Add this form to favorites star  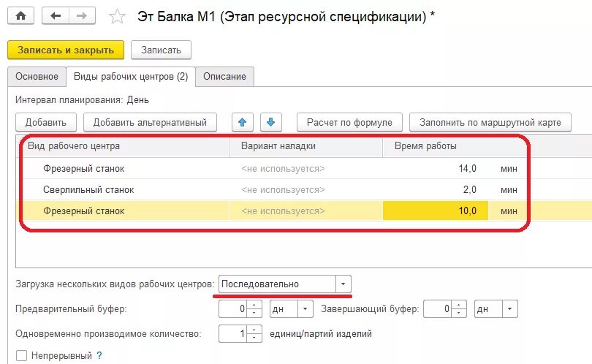pyautogui.click(x=117, y=16)
